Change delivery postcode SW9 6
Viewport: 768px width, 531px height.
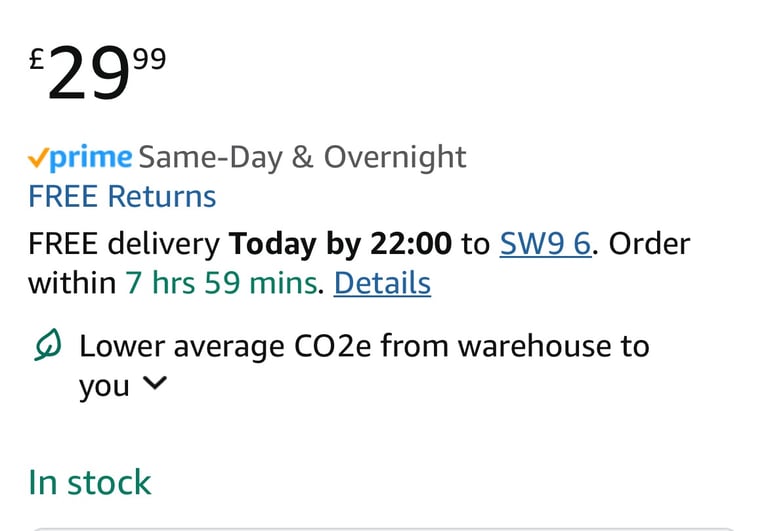click(x=546, y=243)
